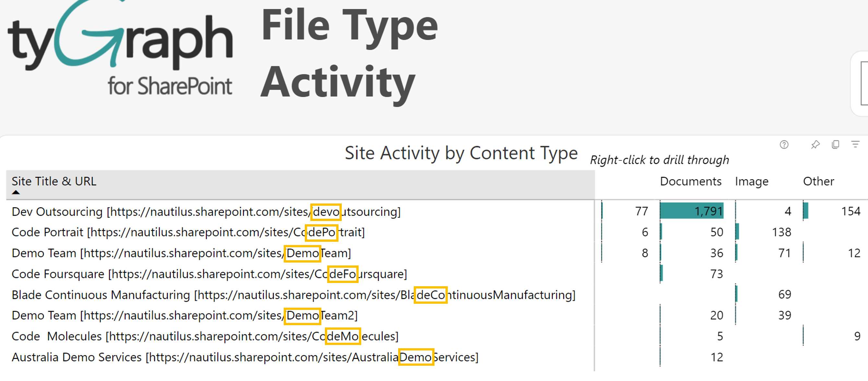Screen dimensions: 868x381
Task: Click the first Demo Team row (DemoTeam URL)
Action: [x=181, y=253]
